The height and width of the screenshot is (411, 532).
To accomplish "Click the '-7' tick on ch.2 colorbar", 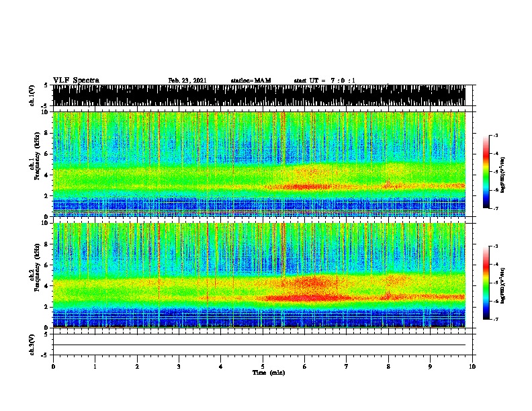I will tap(496, 320).
